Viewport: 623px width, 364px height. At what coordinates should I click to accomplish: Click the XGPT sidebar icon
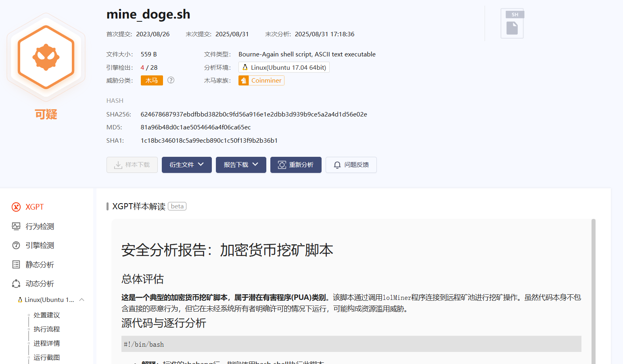pyautogui.click(x=16, y=207)
